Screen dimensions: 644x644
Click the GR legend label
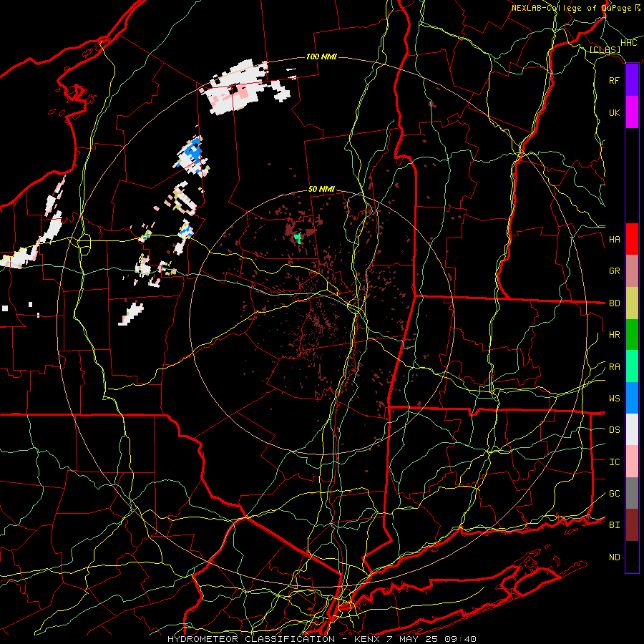615,271
